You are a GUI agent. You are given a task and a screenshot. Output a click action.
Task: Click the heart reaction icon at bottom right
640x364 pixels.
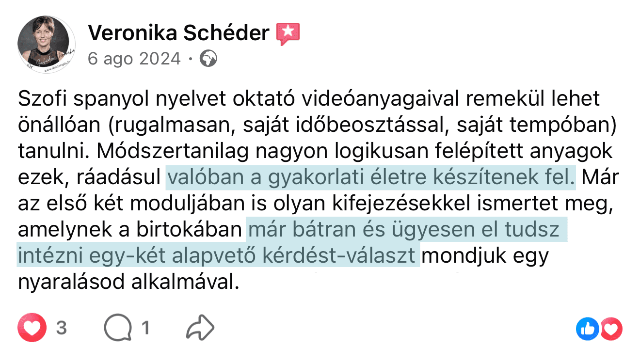[611, 330]
